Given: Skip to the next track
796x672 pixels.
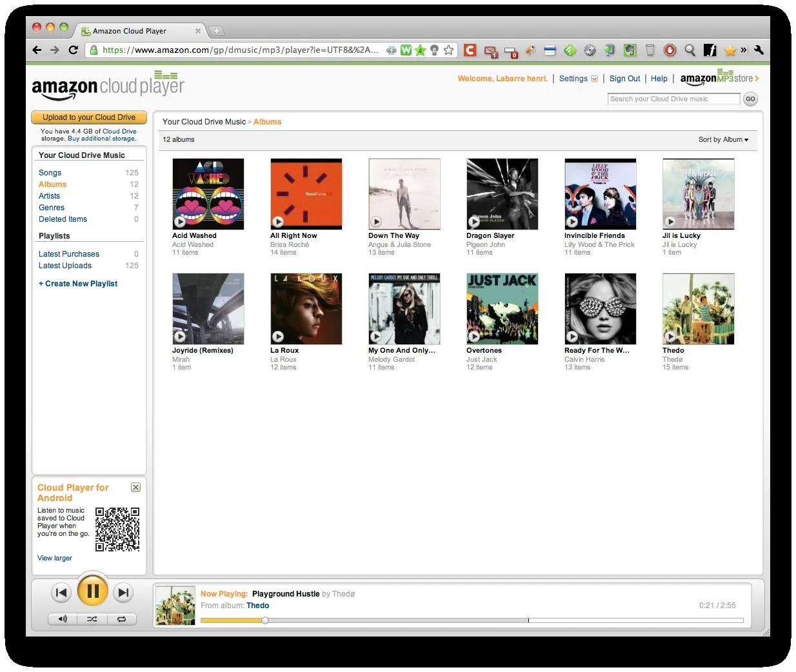Looking at the screenshot, I should [x=123, y=592].
